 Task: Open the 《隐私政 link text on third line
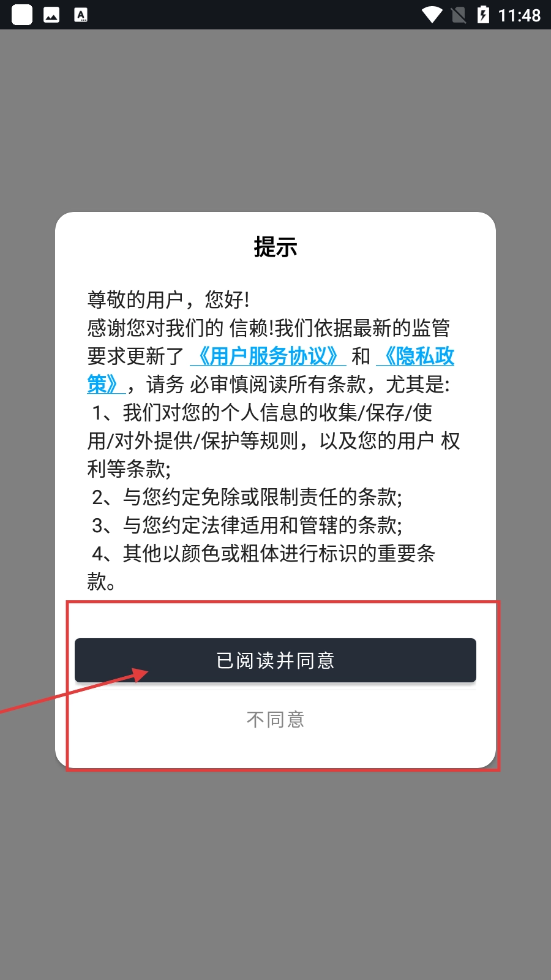pyautogui.click(x=415, y=356)
